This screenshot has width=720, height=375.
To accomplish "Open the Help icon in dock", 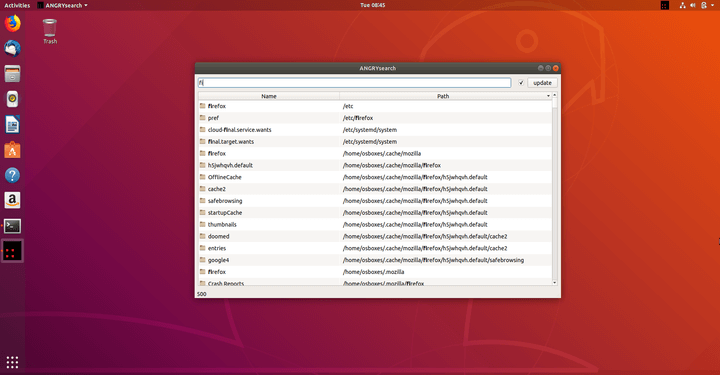I will 12,175.
